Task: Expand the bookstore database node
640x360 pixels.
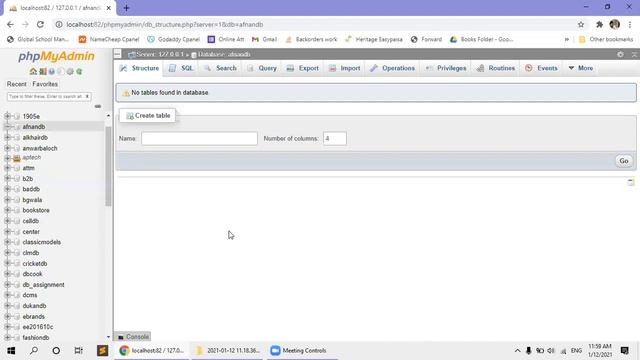Action: 7,210
